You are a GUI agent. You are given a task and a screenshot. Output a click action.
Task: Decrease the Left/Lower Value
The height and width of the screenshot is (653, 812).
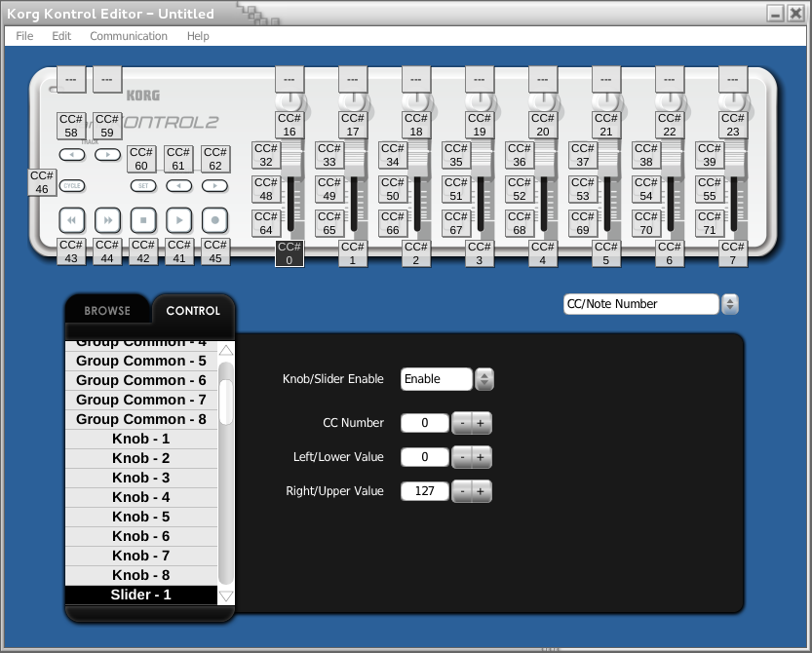click(462, 457)
